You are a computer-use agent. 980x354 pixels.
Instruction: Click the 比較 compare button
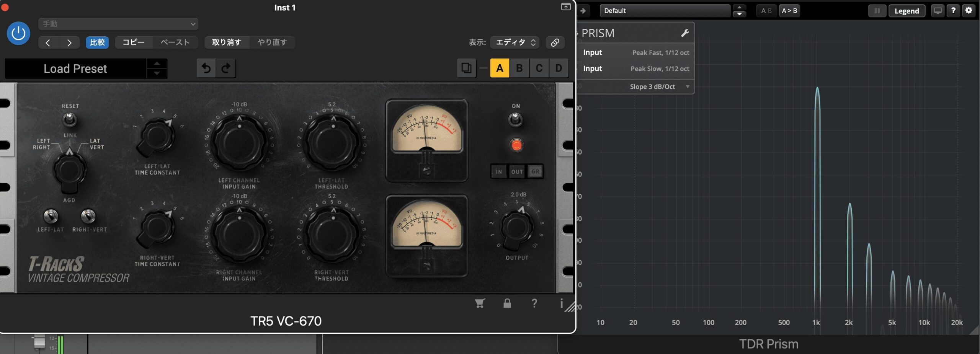coord(97,42)
